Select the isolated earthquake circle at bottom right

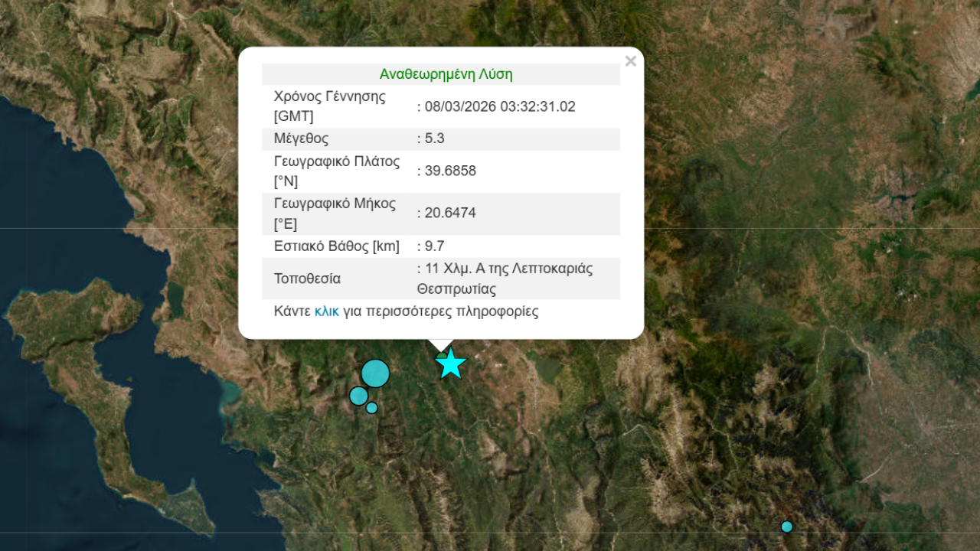coord(786,527)
